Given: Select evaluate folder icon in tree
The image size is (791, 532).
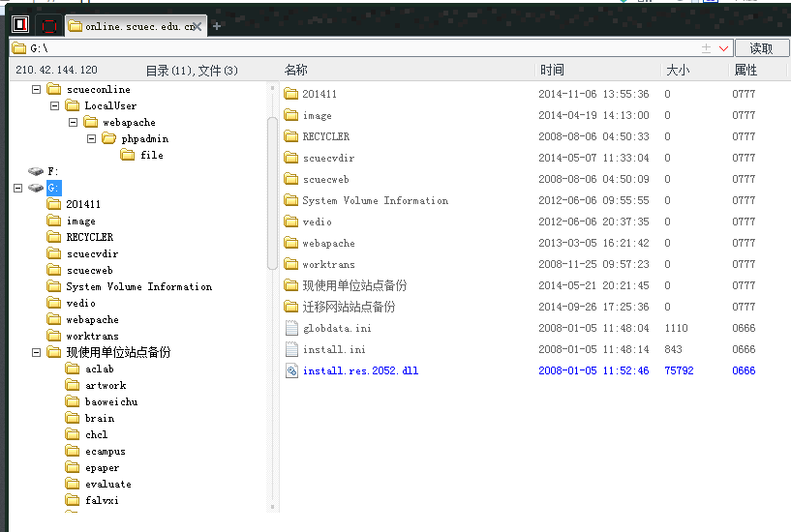Looking at the screenshot, I should (x=73, y=484).
